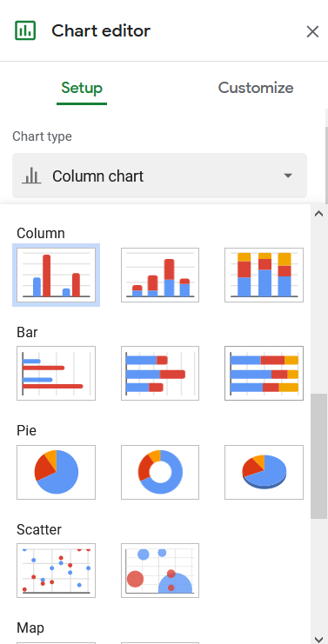Select the standard pie chart icon
Screen dimensions: 328x644
[x=56, y=472]
